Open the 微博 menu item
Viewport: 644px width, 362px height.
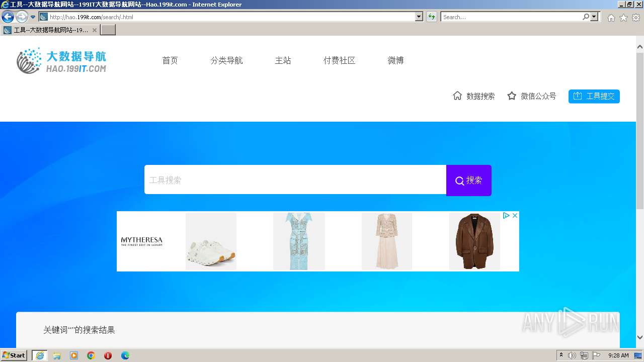395,60
